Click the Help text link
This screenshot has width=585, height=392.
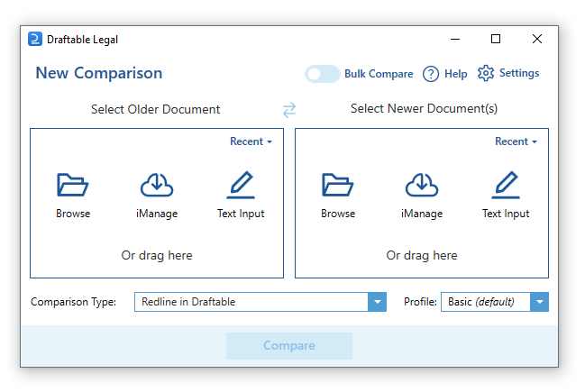(x=455, y=74)
